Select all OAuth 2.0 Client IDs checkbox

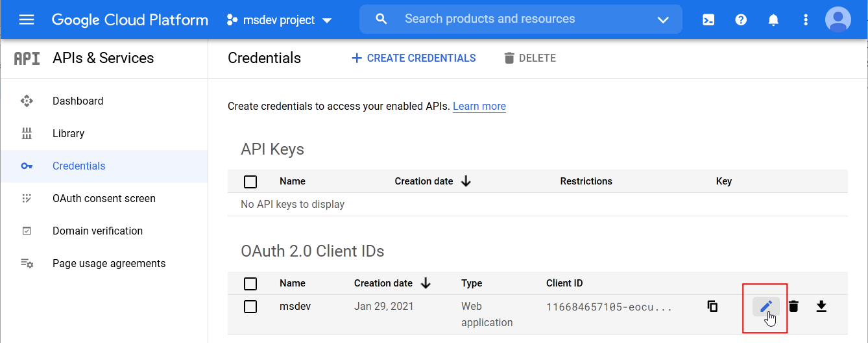click(250, 284)
